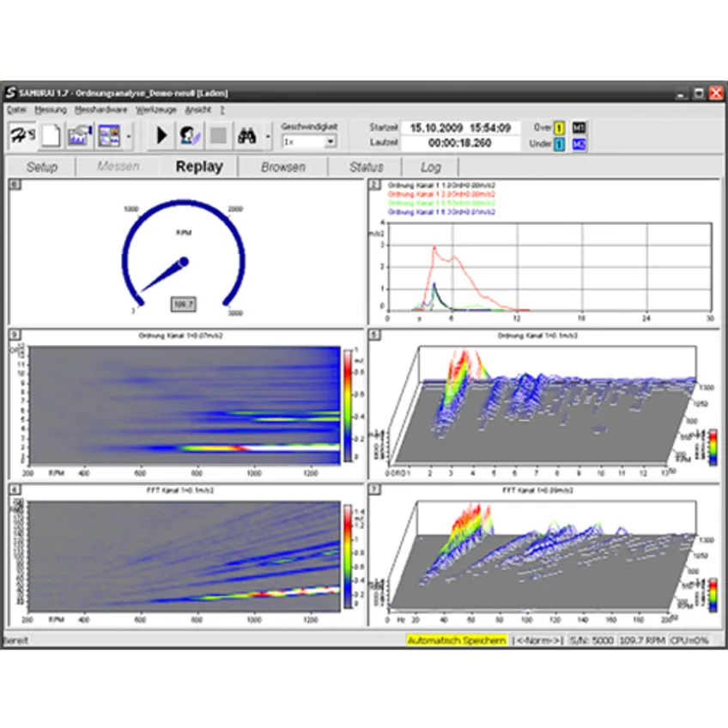Screen dimensions: 728x728
Task: Click the green order legend entry
Action: pos(440,203)
